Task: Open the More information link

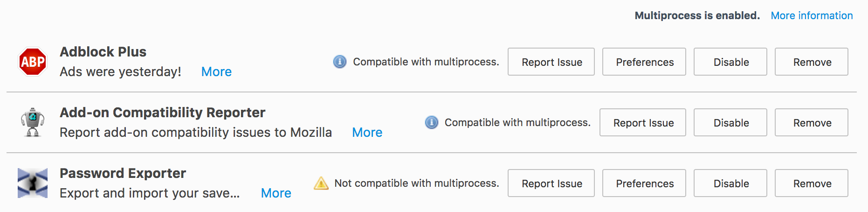Action: point(812,15)
